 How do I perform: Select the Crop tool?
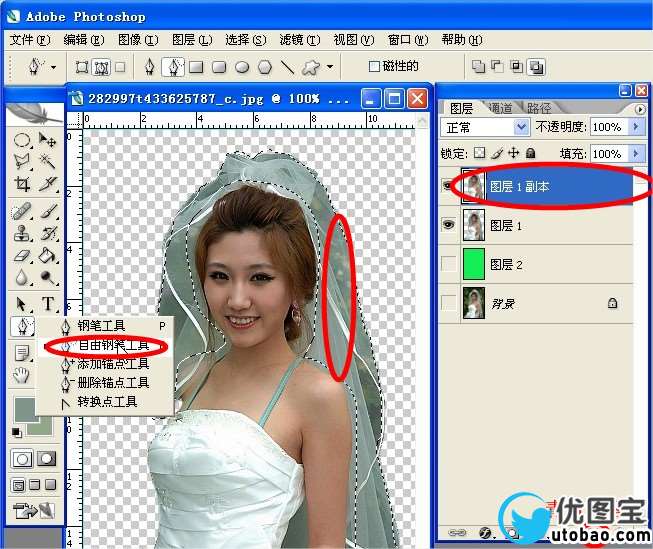(22, 183)
